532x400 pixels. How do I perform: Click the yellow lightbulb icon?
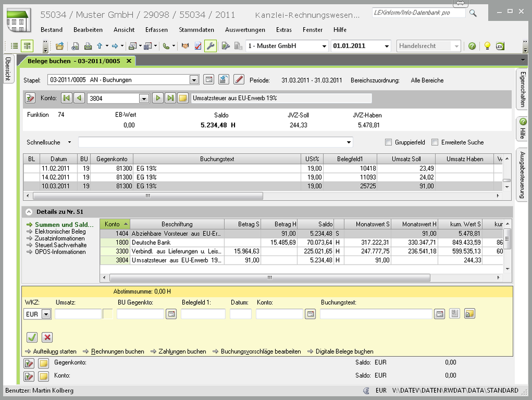tap(487, 46)
